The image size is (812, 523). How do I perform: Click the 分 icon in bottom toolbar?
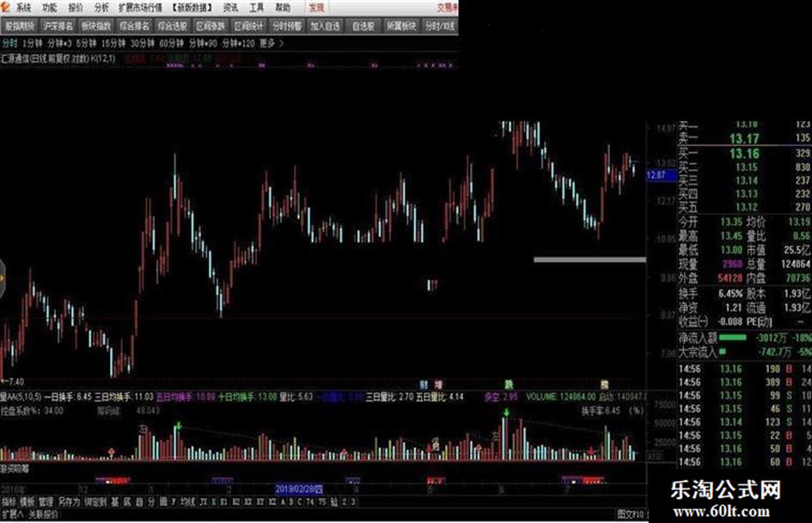click(151, 502)
